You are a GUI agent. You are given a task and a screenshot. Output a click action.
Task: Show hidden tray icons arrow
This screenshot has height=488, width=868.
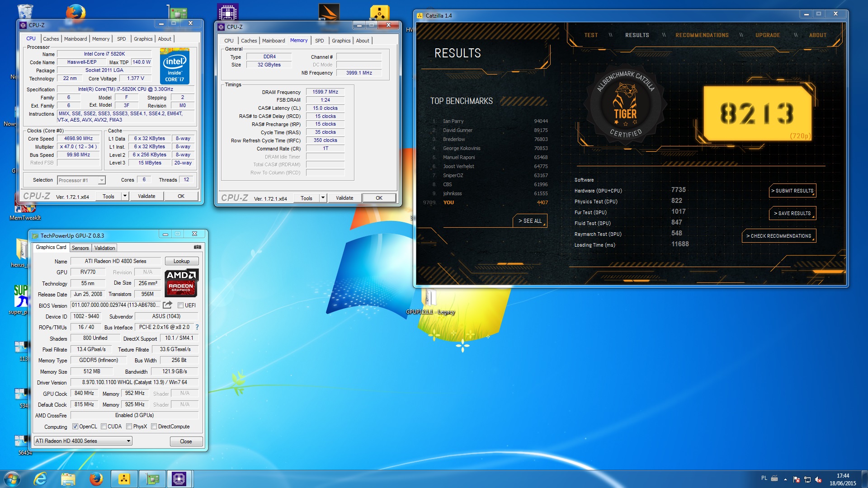click(785, 479)
